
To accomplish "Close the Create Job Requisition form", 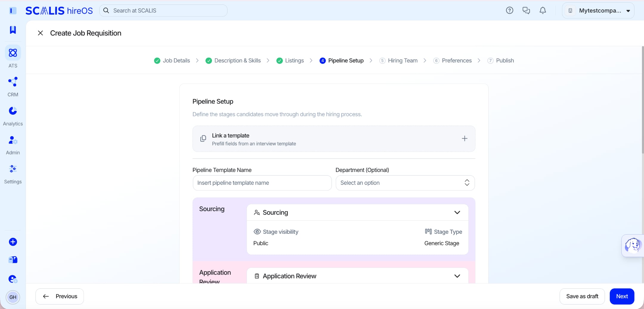I will (x=41, y=33).
